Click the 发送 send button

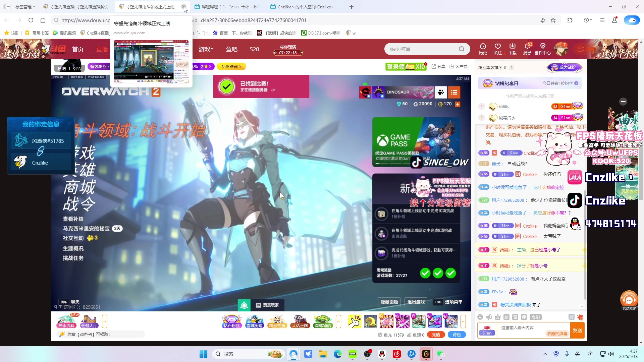point(577,330)
